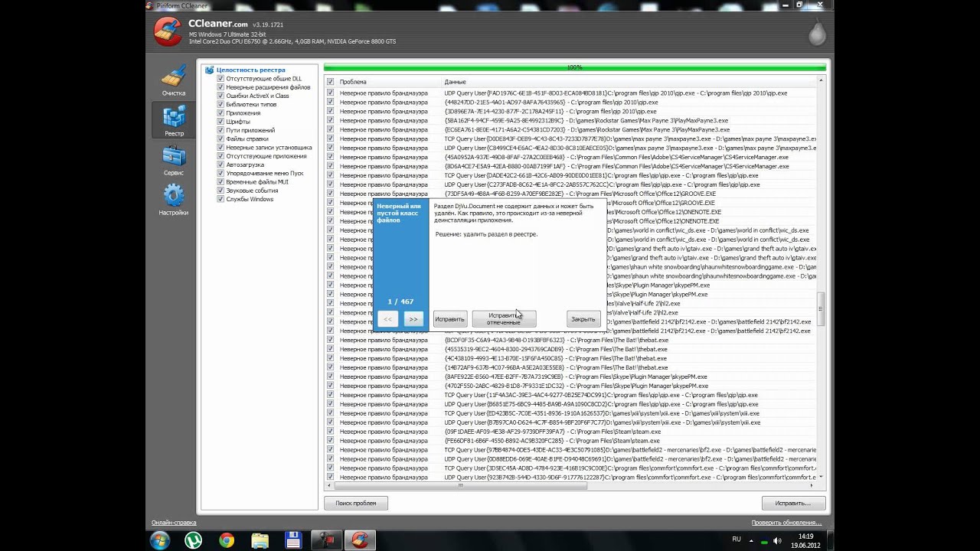Open the Онлайн-справка link
The height and width of the screenshot is (551, 980).
pyautogui.click(x=174, y=523)
